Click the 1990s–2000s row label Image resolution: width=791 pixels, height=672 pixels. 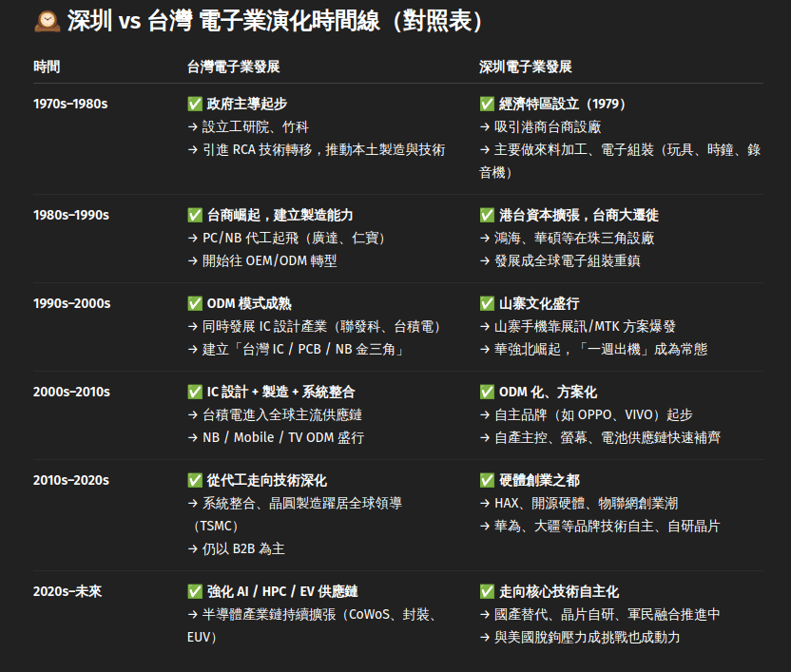[x=71, y=303]
